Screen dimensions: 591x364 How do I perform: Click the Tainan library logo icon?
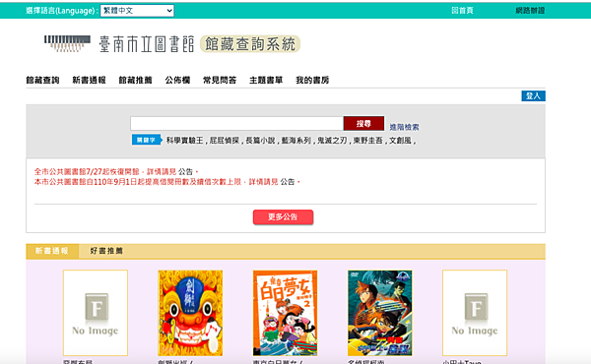click(x=67, y=43)
